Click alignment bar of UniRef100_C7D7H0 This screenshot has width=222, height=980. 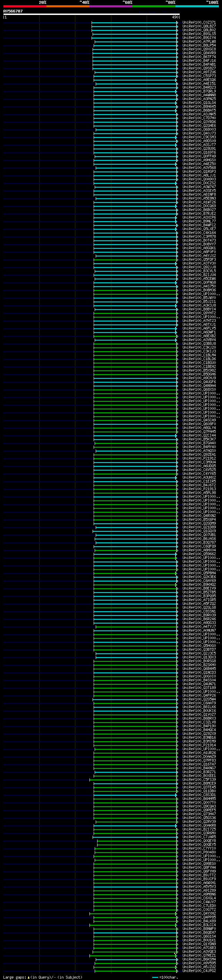pyautogui.click(x=136, y=118)
